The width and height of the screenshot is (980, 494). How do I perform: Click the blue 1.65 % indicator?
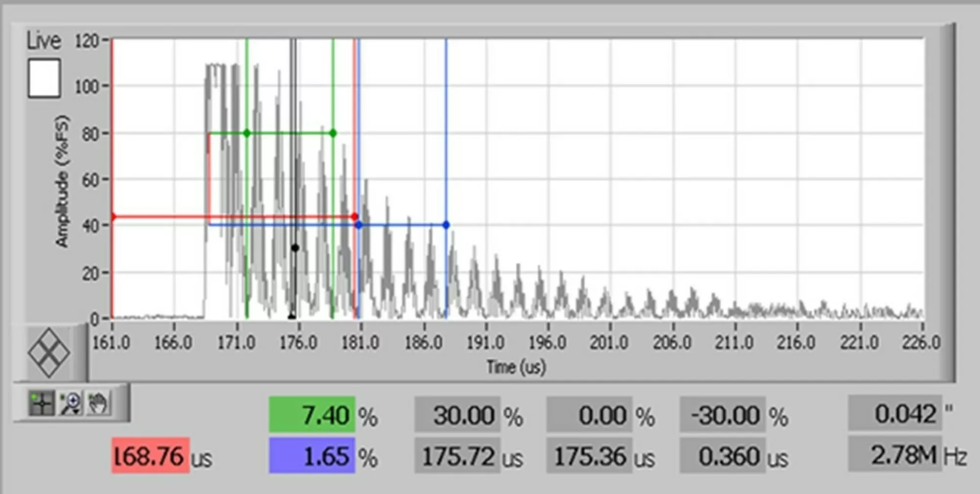coord(312,456)
